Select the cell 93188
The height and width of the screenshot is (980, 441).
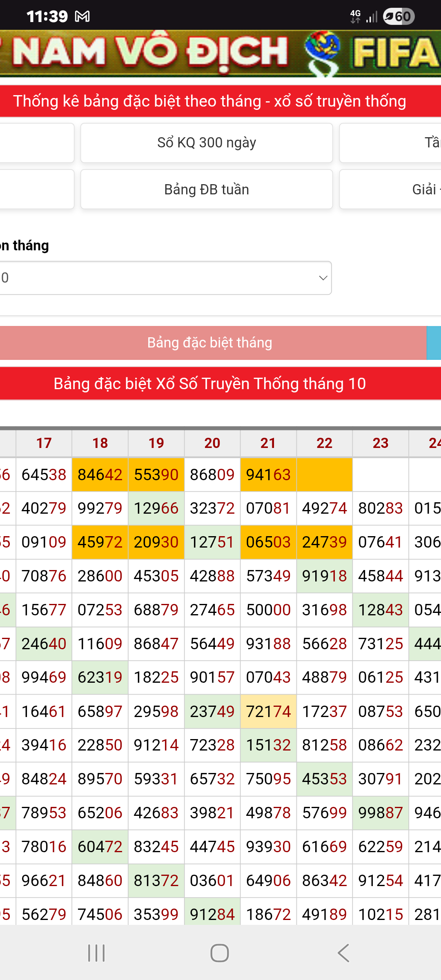[268, 644]
